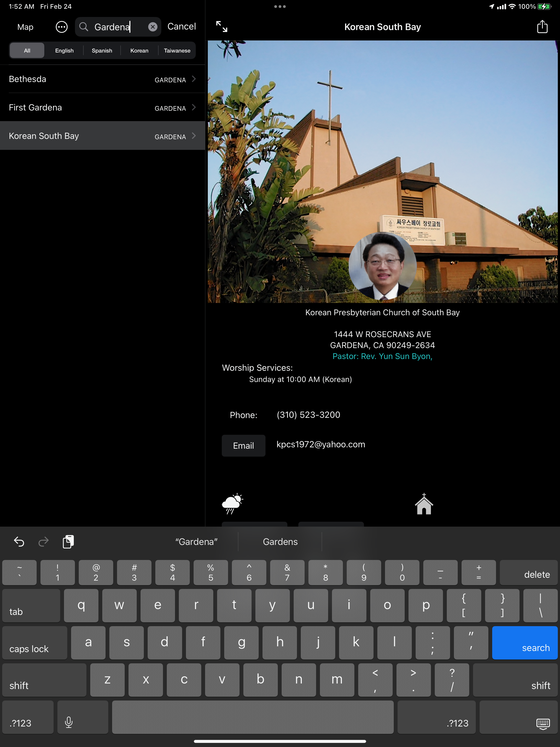
Task: Tap the clipboard paste icon
Action: point(69,542)
